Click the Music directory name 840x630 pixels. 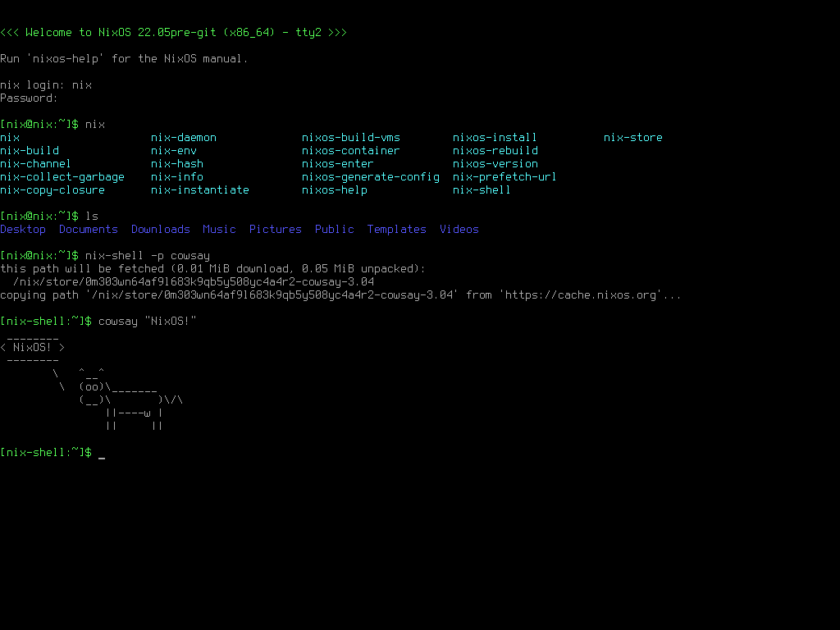coord(219,230)
